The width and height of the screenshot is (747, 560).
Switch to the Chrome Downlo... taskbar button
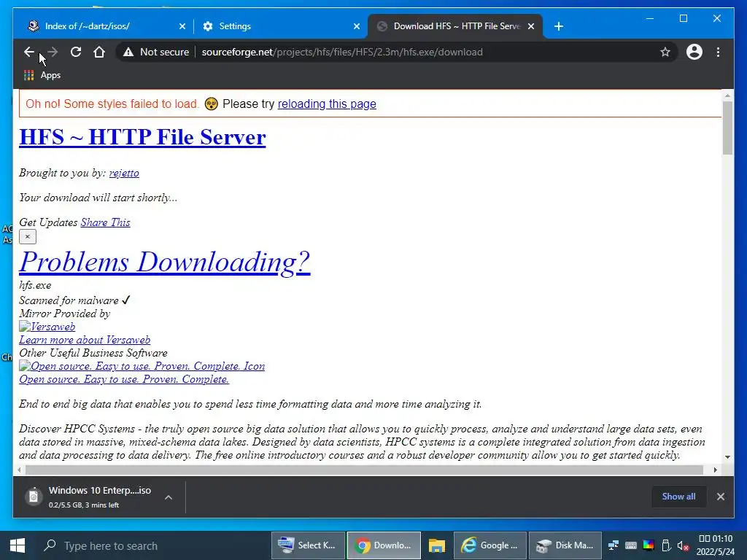(x=384, y=545)
